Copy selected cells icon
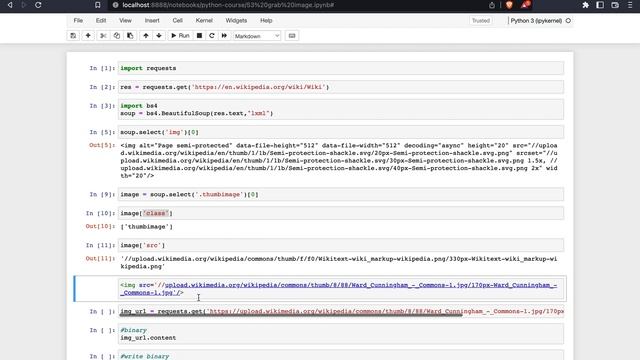 117,36
